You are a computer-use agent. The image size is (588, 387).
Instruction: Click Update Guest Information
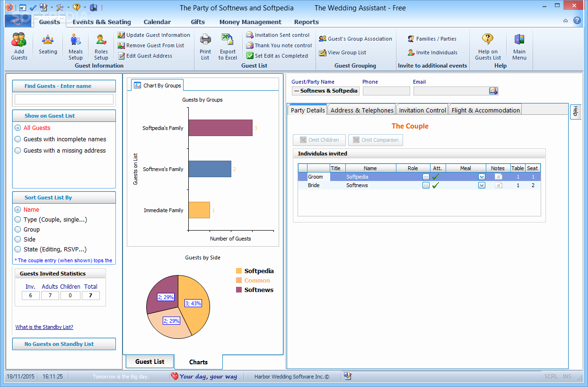154,35
